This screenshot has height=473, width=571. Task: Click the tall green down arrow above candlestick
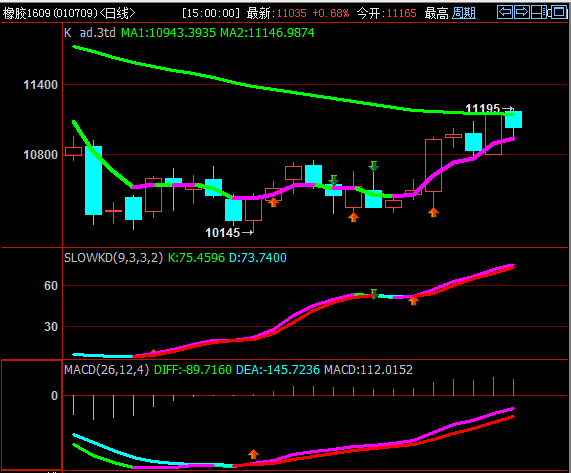pyautogui.click(x=373, y=166)
